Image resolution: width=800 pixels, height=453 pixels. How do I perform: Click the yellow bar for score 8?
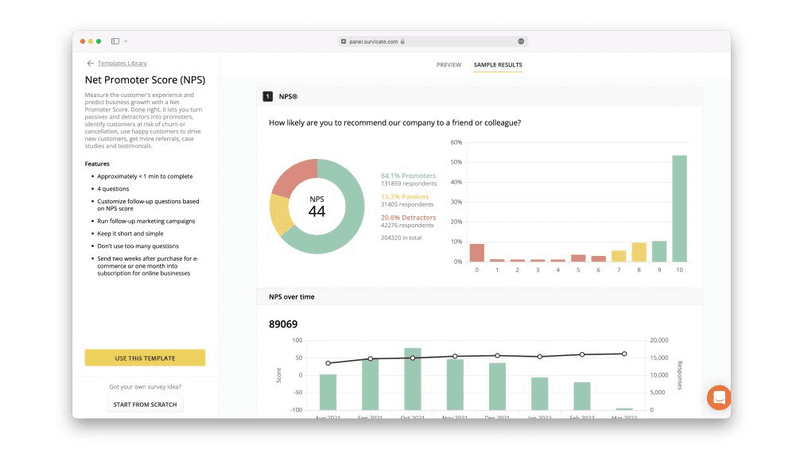(638, 252)
